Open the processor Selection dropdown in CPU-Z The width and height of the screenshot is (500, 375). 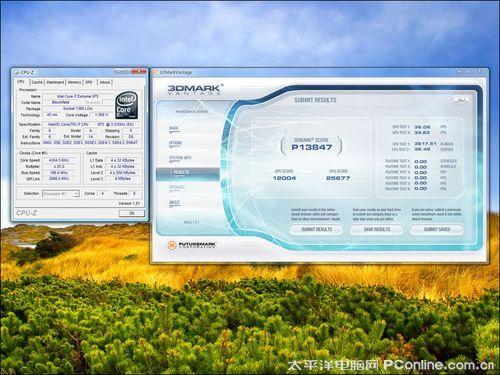point(61,193)
